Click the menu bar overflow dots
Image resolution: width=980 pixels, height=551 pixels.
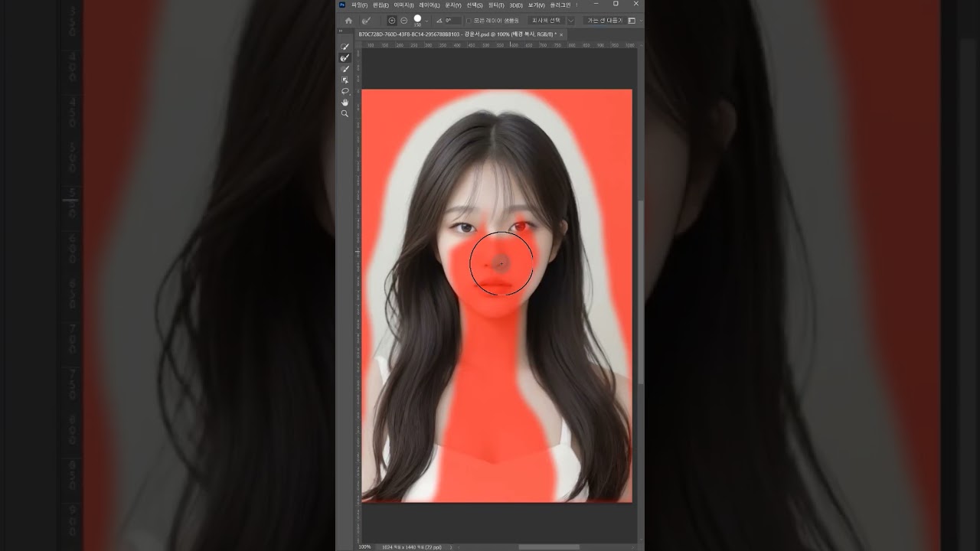pos(577,5)
